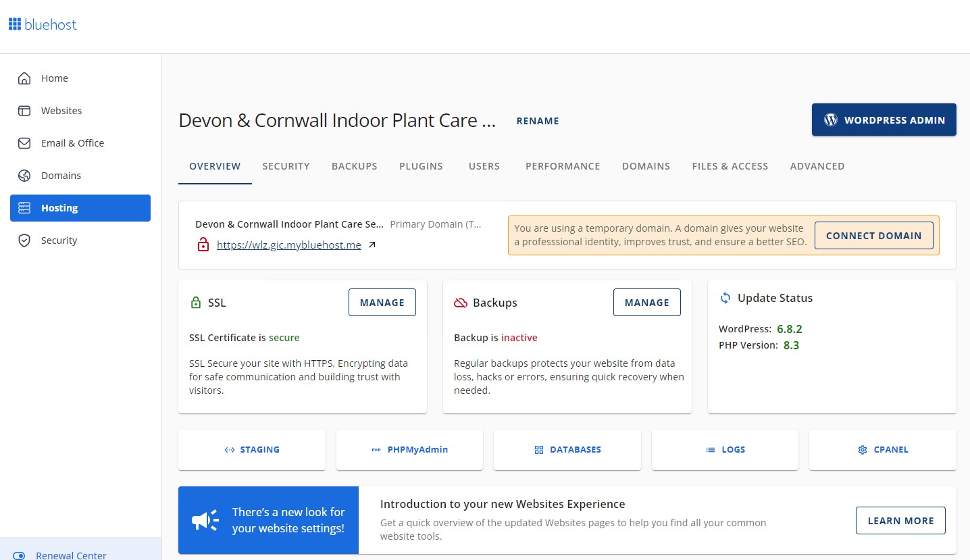Click the external link arrow next to URL
Screen dimensions: 970x560
(x=372, y=245)
